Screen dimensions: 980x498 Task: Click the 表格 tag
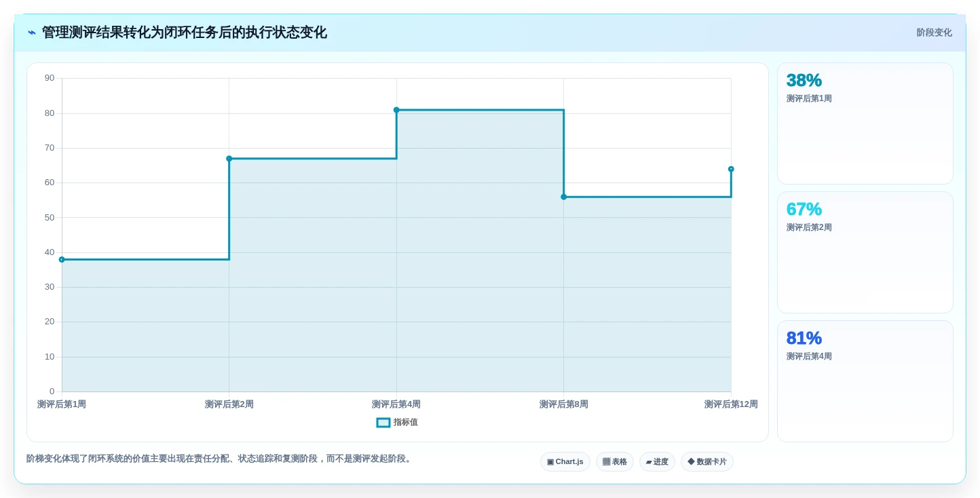point(615,461)
